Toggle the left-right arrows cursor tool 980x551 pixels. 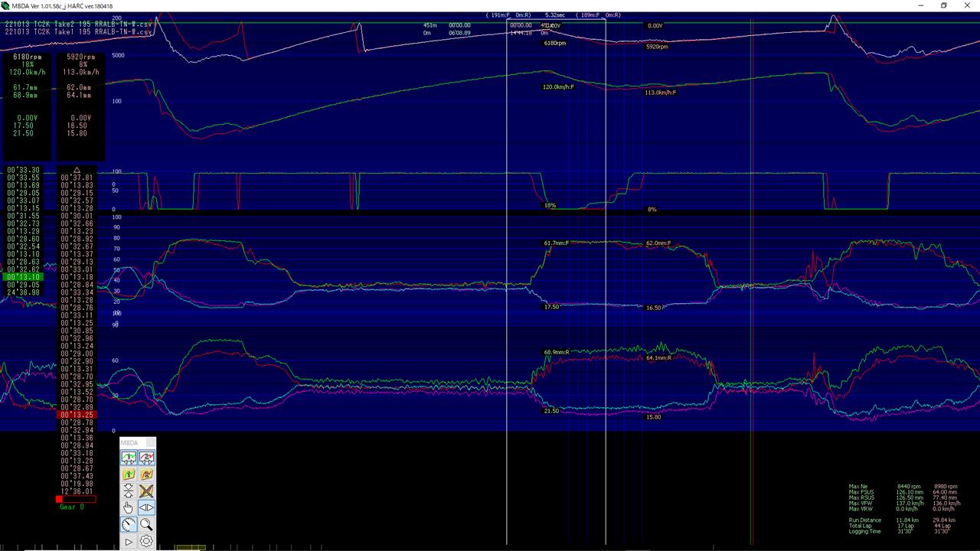click(146, 507)
